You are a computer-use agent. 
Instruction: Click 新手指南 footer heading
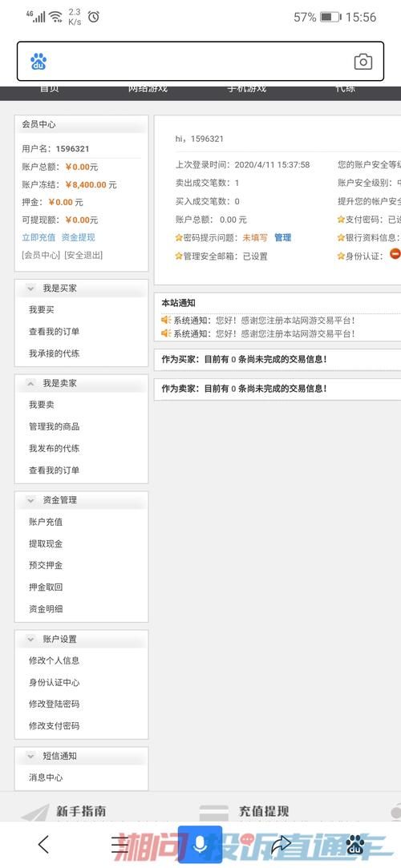81,812
